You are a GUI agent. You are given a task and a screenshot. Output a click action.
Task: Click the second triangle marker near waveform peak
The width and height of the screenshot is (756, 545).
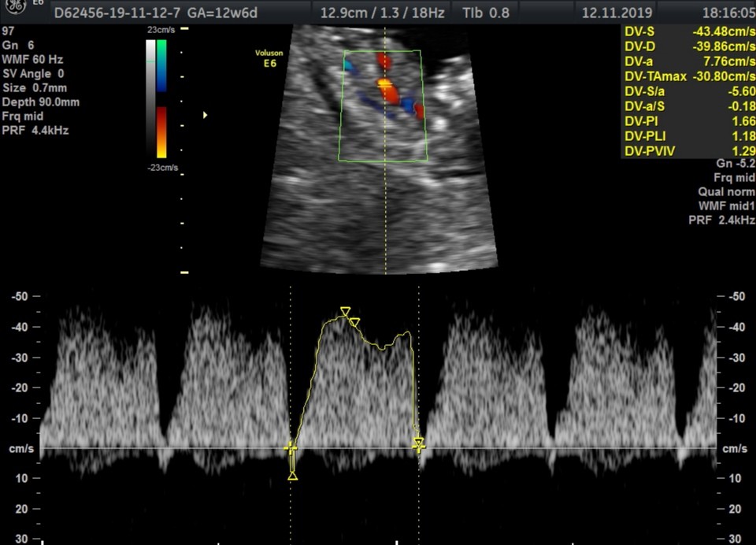(x=355, y=322)
